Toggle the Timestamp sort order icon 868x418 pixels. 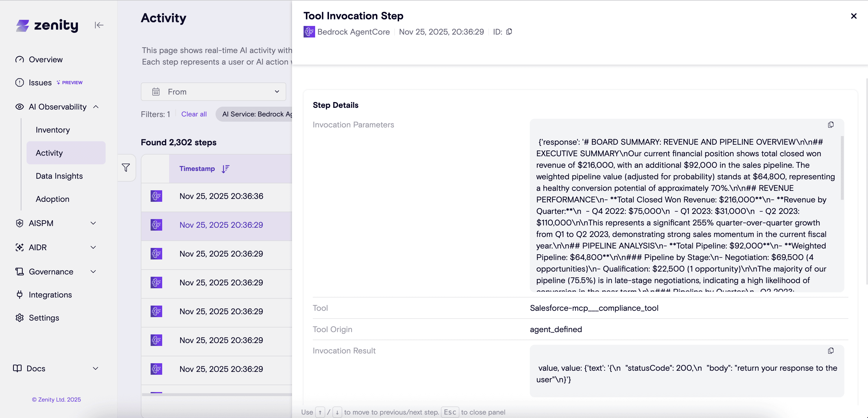click(225, 169)
